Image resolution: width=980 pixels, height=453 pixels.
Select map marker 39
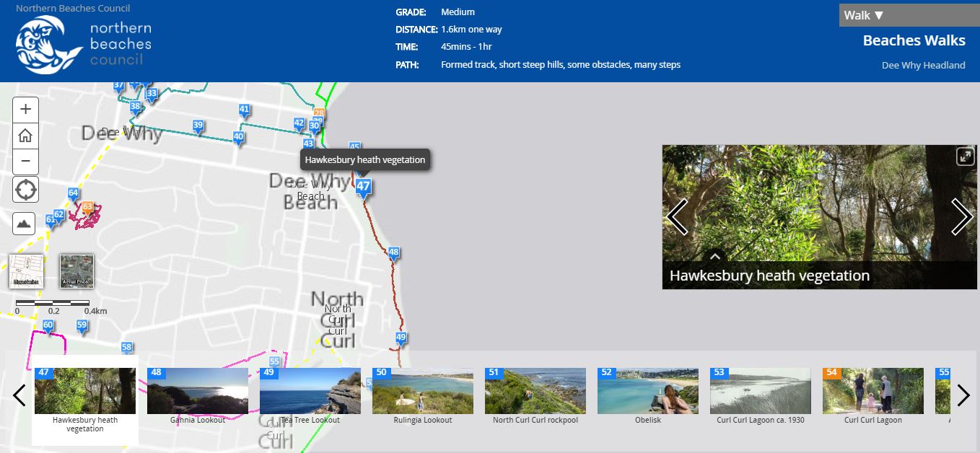198,126
